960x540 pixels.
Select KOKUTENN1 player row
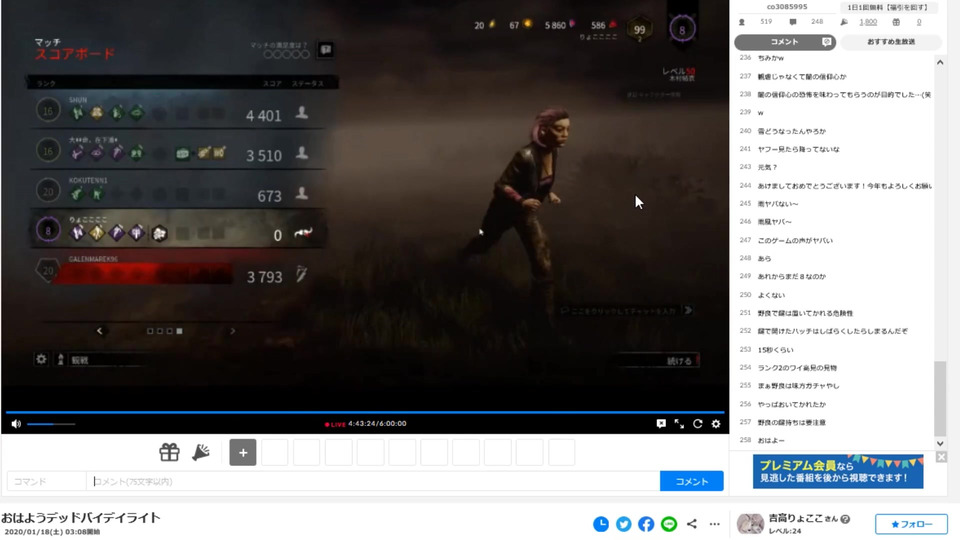click(178, 191)
